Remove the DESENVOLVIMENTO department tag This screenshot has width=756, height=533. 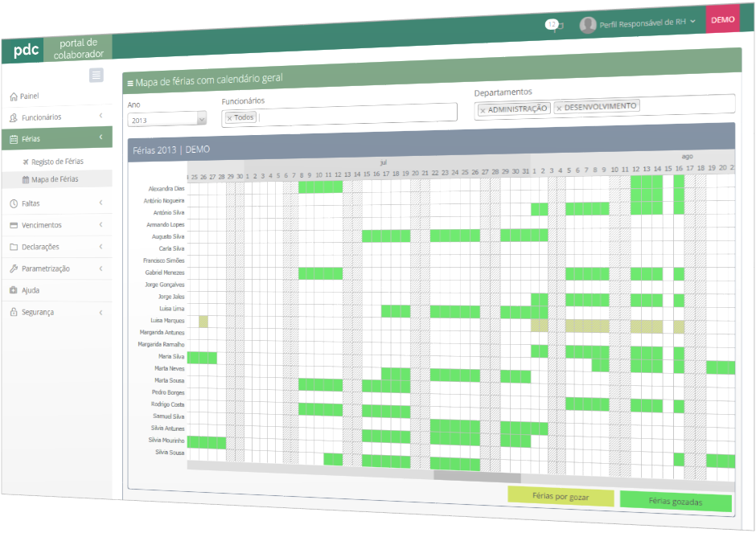tap(559, 108)
